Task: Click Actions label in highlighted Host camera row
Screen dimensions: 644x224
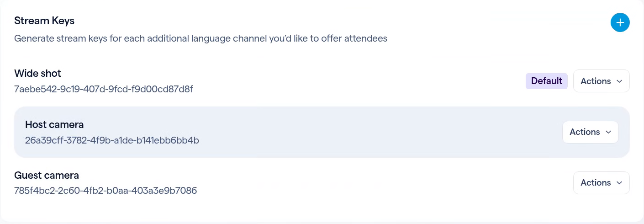Action: [585, 132]
